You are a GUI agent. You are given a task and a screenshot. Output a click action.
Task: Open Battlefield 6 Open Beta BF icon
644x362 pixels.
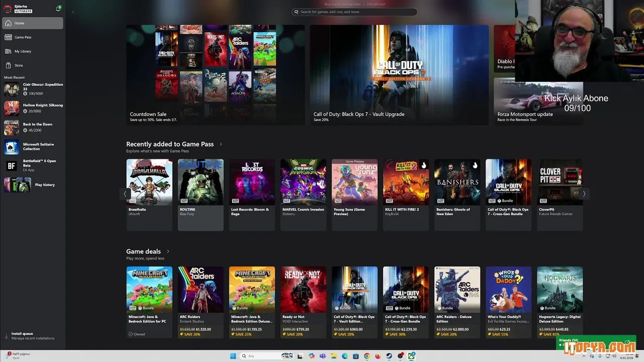click(11, 165)
